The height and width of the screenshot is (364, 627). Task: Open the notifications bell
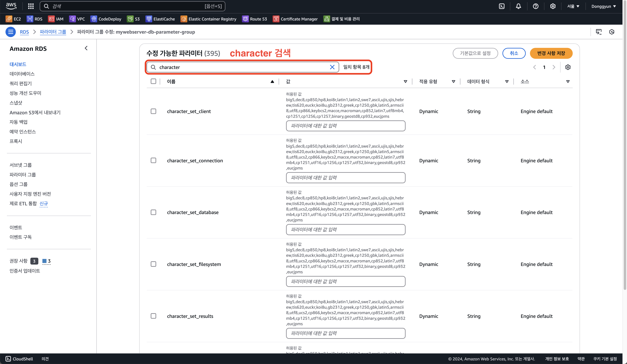(x=518, y=6)
